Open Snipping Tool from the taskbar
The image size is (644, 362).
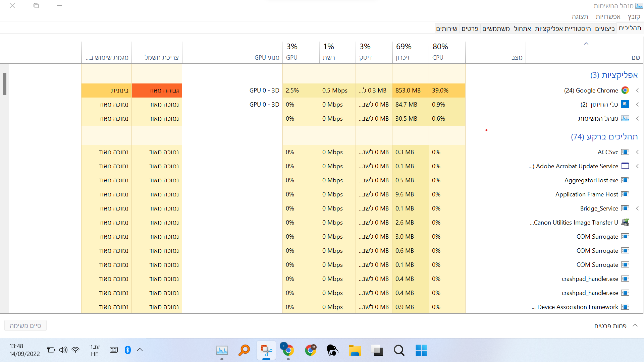(266, 351)
